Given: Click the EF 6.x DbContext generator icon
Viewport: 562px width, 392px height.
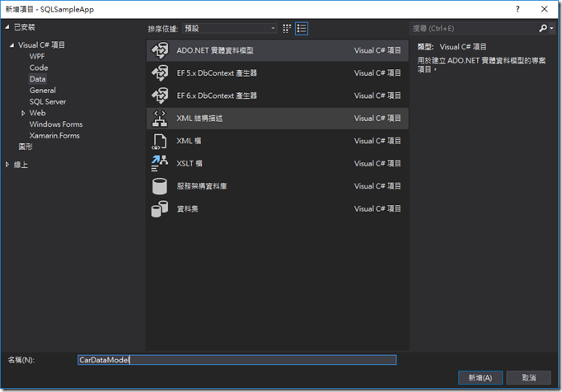Looking at the screenshot, I should (160, 96).
